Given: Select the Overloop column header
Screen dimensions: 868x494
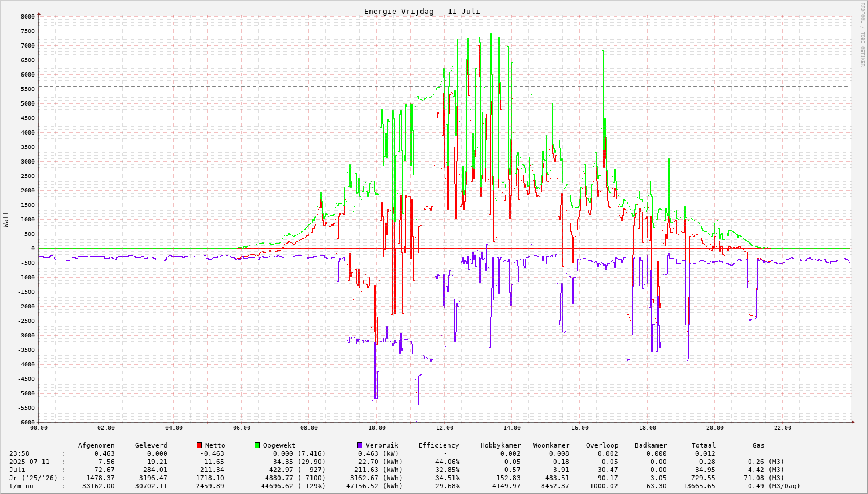Looking at the screenshot, I should [x=602, y=445].
